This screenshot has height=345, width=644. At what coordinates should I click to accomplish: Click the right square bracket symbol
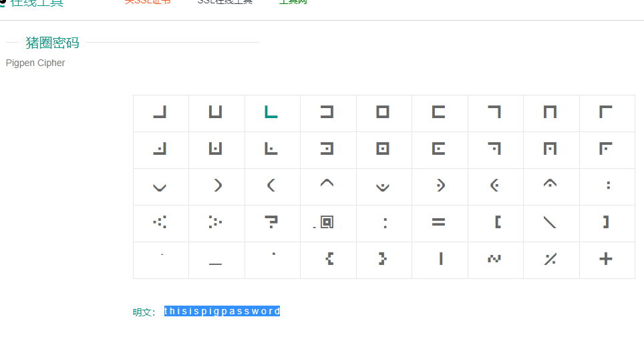(x=606, y=222)
